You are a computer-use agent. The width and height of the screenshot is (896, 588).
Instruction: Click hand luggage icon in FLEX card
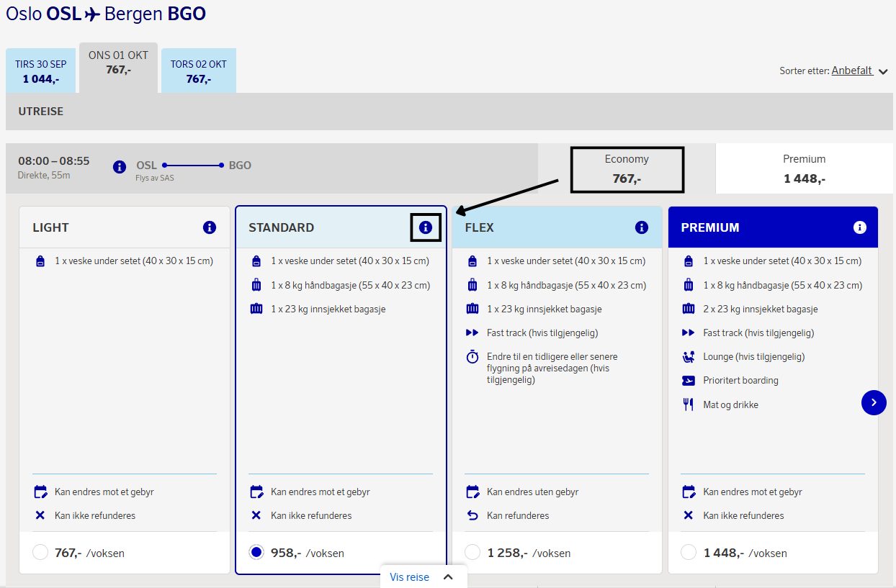472,285
